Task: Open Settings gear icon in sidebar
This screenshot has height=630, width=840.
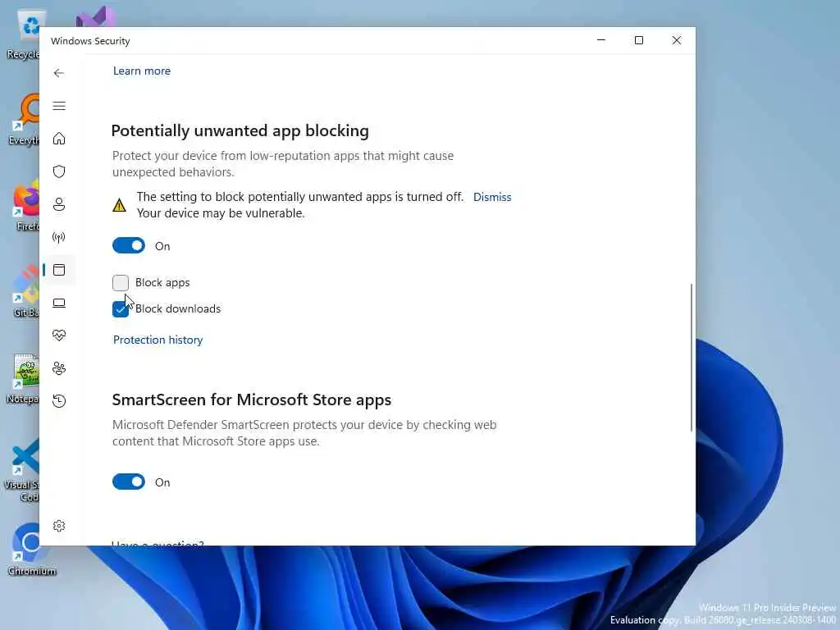Action: point(59,526)
